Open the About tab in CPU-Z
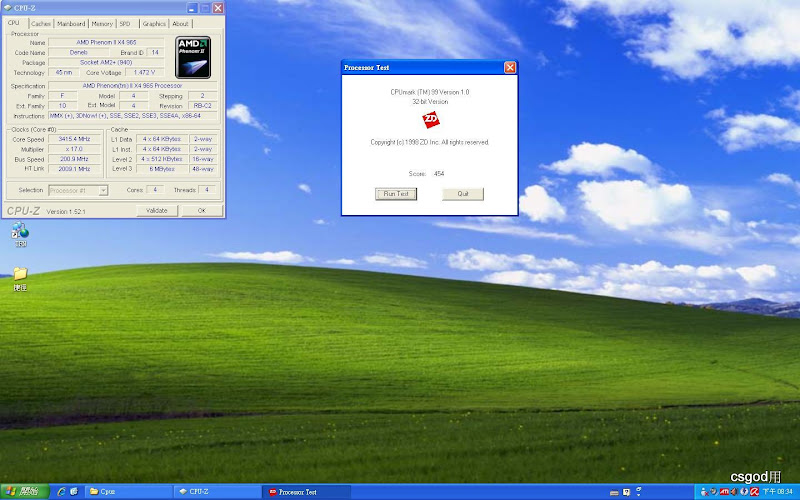Viewport: 800px width, 500px height. (x=180, y=23)
